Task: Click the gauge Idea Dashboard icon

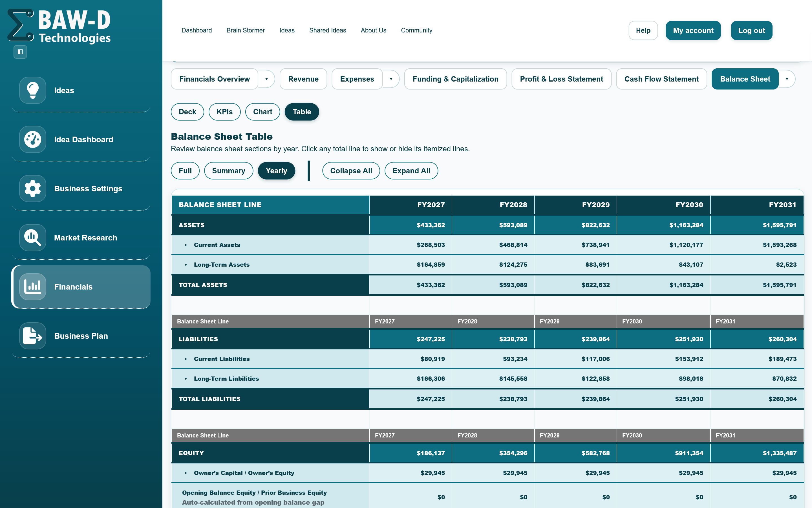Action: pyautogui.click(x=32, y=139)
